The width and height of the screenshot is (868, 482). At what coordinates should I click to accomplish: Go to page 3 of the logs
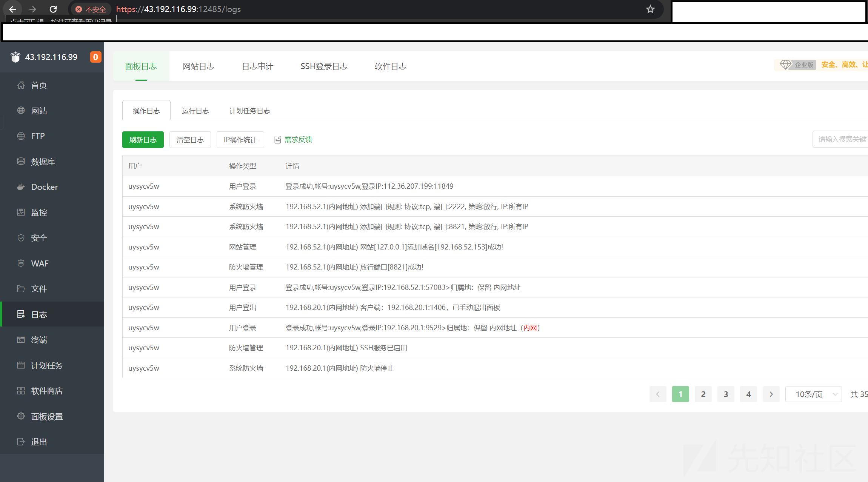coord(726,394)
